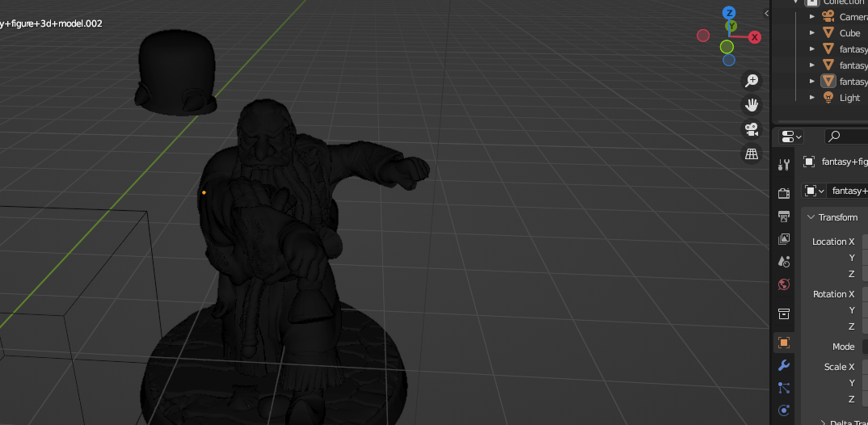This screenshot has height=425, width=868.
Task: Click the viewport object name text overlay
Action: click(x=51, y=23)
